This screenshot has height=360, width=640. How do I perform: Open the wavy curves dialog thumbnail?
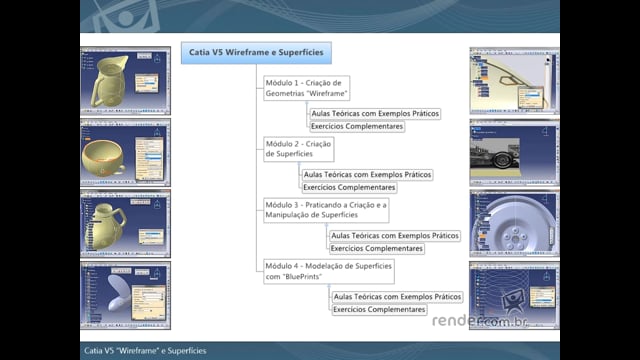pos(514,296)
